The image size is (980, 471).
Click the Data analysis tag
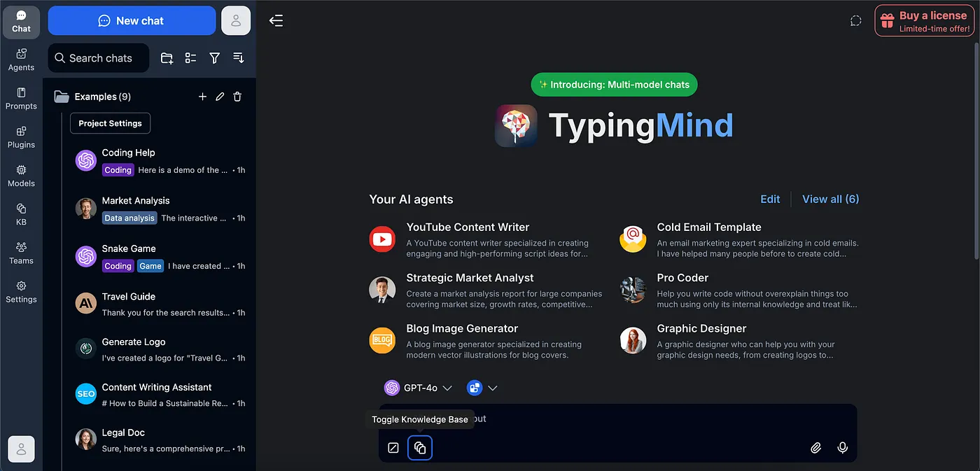click(129, 218)
